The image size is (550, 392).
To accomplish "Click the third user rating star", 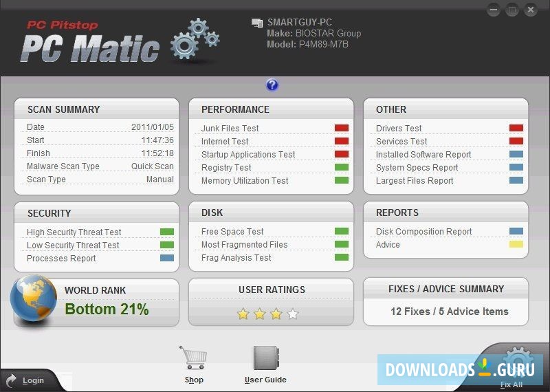I will tap(276, 314).
